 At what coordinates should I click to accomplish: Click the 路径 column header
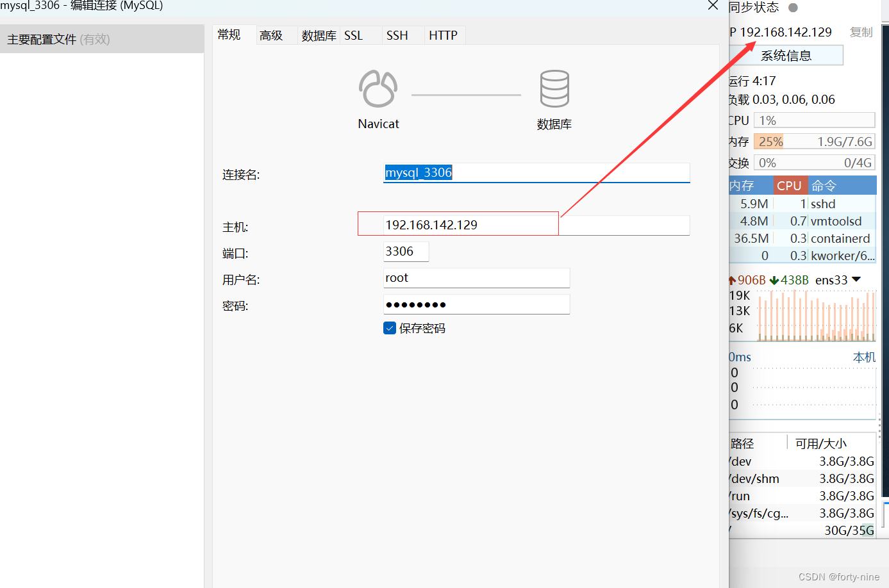[x=757, y=443]
